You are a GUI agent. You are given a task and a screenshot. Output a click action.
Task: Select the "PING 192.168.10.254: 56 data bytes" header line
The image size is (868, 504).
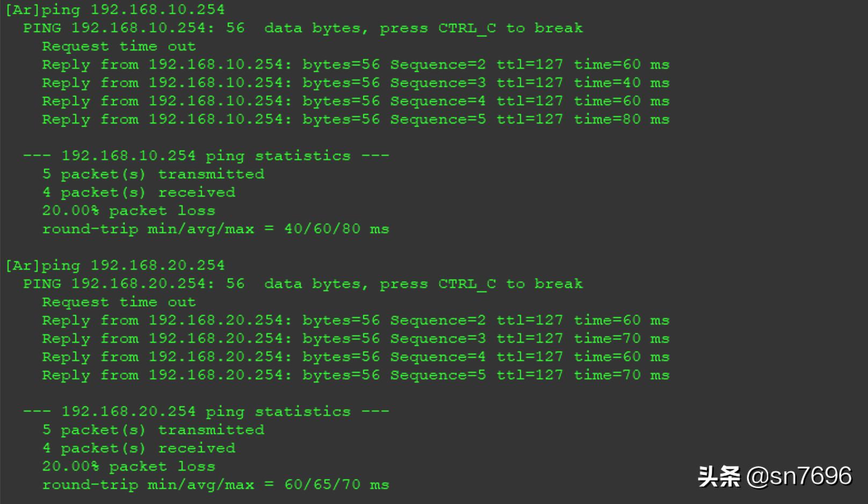(x=302, y=28)
